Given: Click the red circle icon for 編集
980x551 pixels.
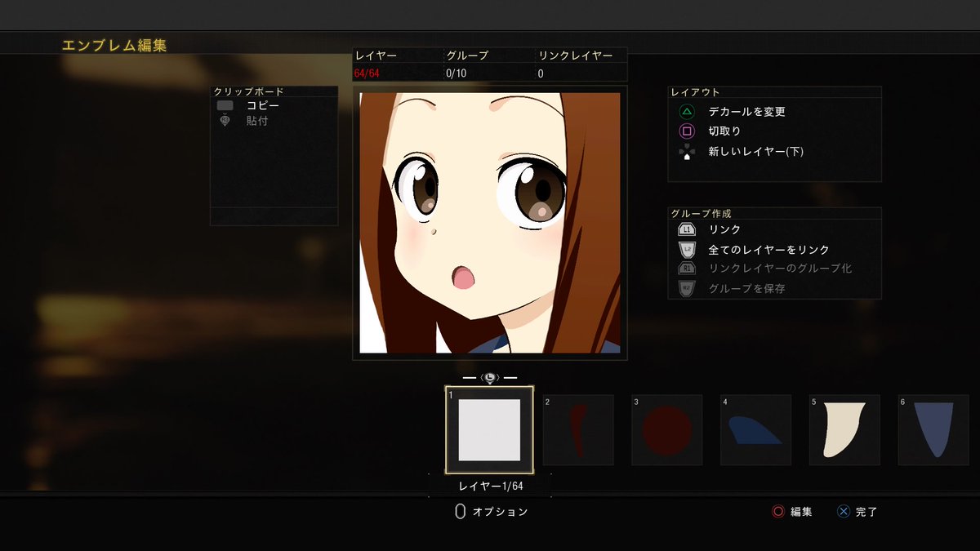Looking at the screenshot, I should [778, 512].
